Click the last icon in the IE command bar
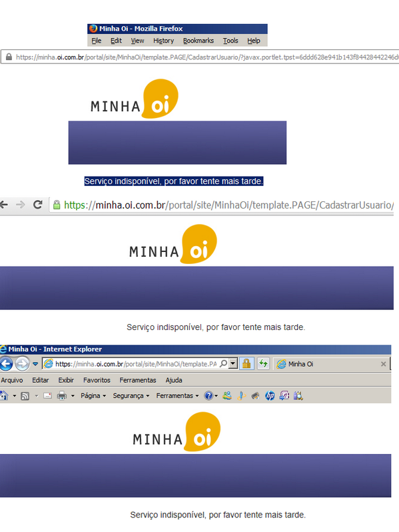399x532 pixels. point(298,395)
